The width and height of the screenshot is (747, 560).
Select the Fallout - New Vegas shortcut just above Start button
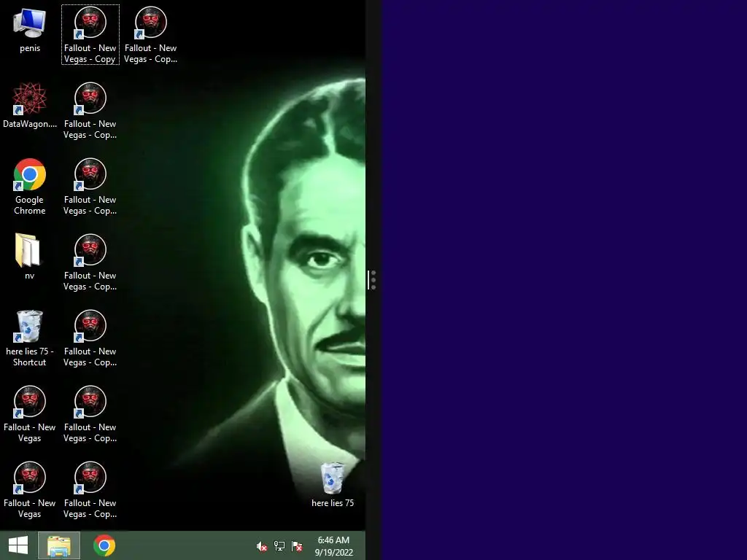click(x=29, y=489)
